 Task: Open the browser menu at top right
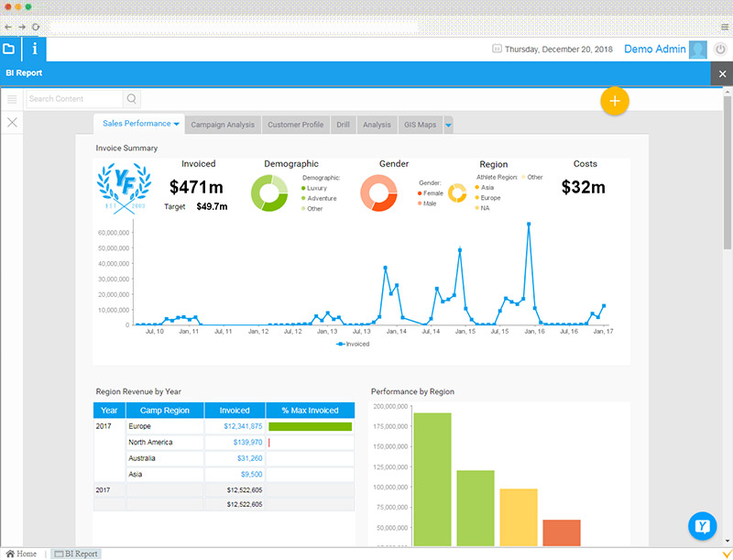coord(720,27)
